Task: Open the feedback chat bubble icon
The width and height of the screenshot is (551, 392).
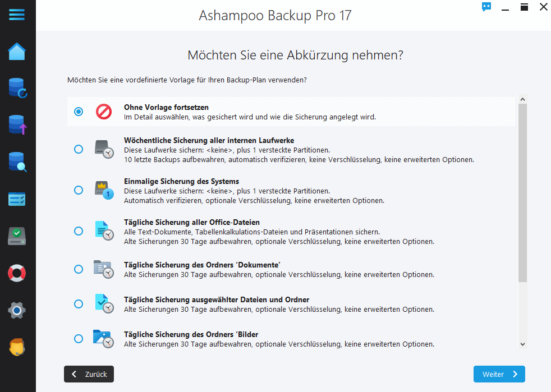Action: 486,7
